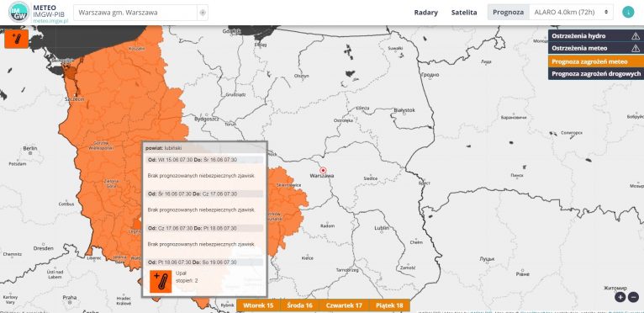Select the Czwartek 17 day tab

pyautogui.click(x=344, y=305)
